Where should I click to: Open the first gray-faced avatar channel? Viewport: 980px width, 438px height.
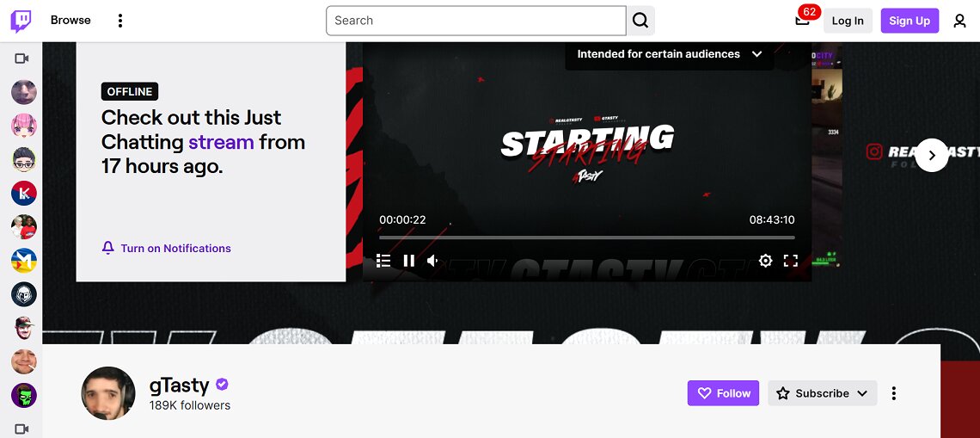point(24,92)
